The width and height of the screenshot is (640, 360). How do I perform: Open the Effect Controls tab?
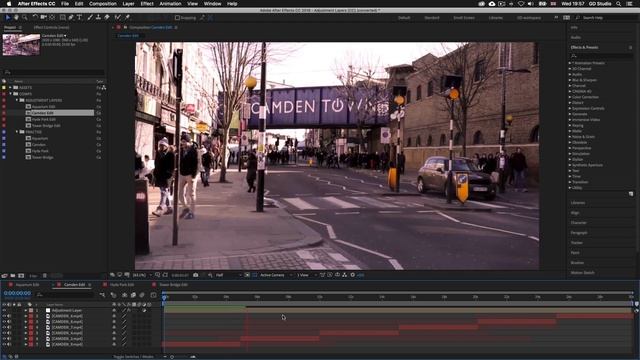(x=51, y=27)
